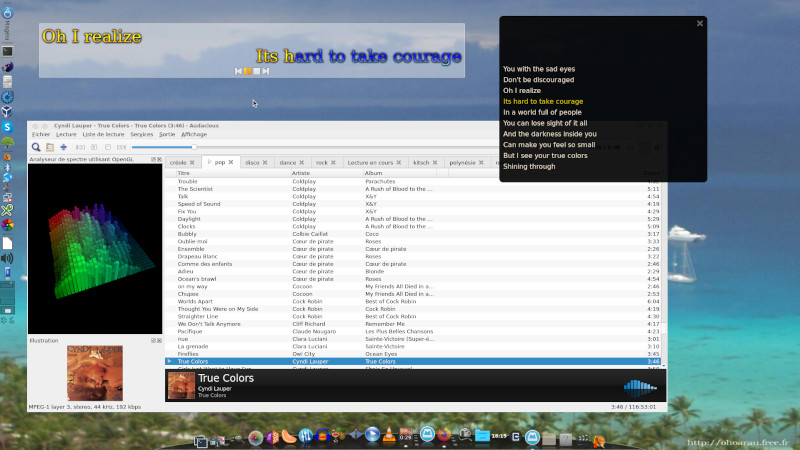This screenshot has width=800, height=450.
Task: Click the add files plus icon
Action: coord(63,147)
